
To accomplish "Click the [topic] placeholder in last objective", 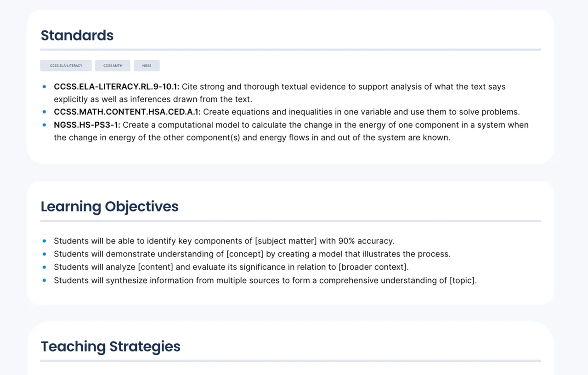I will tap(462, 280).
